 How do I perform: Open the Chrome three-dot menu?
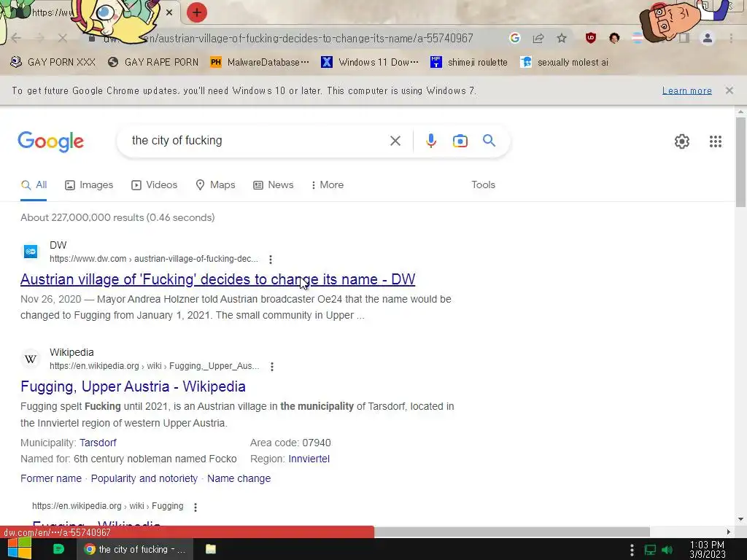click(x=731, y=38)
